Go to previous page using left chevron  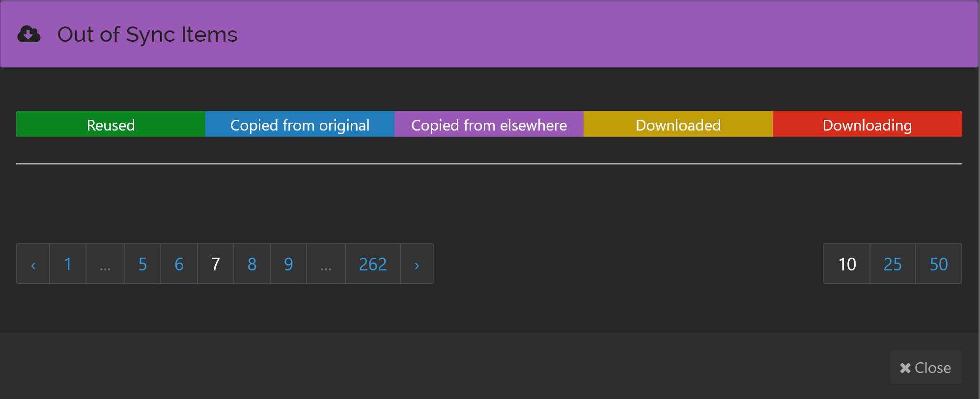pos(33,264)
